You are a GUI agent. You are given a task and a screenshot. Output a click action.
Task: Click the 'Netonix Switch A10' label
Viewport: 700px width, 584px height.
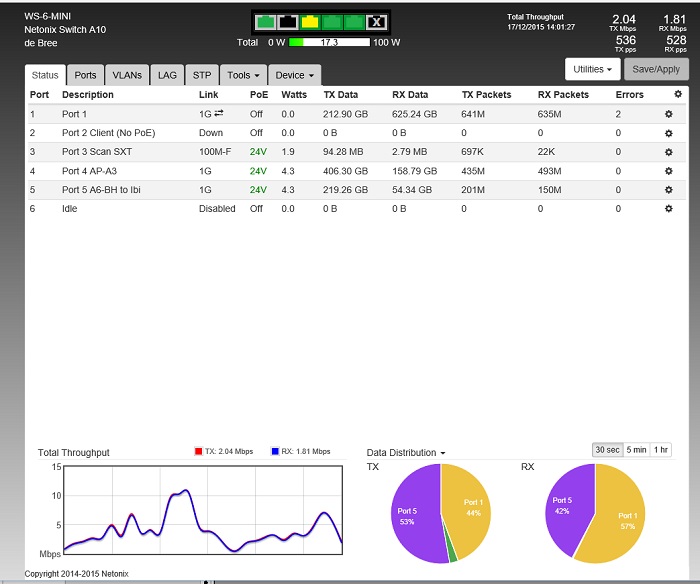pyautogui.click(x=65, y=30)
